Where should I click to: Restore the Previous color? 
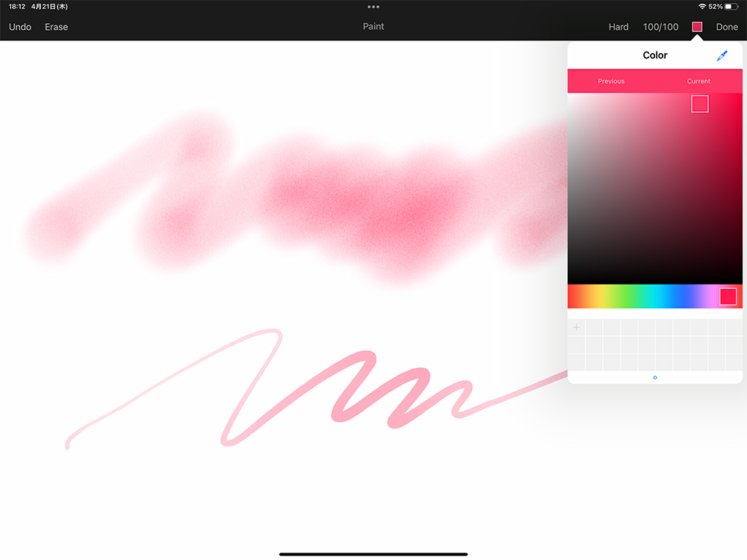click(611, 81)
